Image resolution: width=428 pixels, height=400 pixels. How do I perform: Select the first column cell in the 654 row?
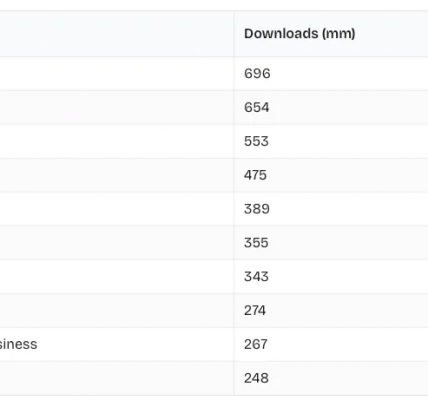pyautogui.click(x=117, y=107)
